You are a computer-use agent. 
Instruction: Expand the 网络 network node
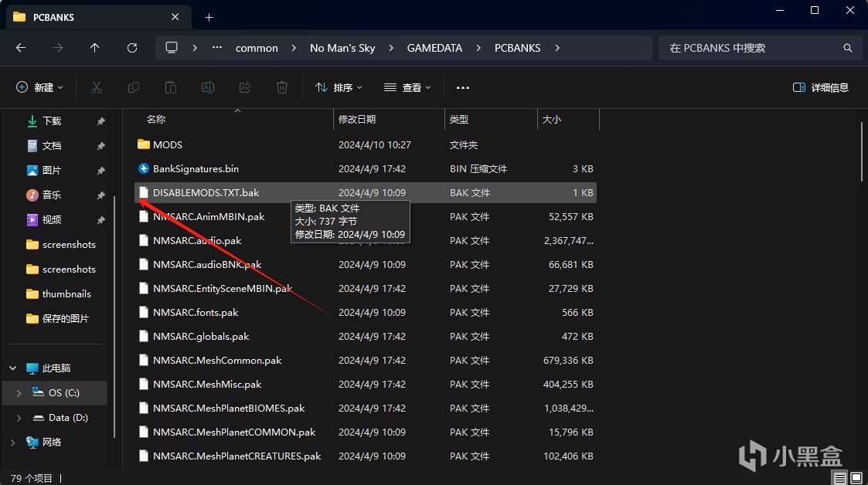(12, 443)
